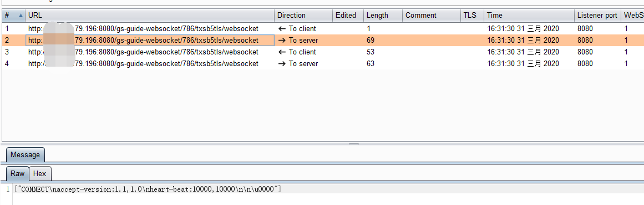Image resolution: width=644 pixels, height=205 pixels.
Task: Switch to the Raw view tab
Action: pyautogui.click(x=18, y=174)
